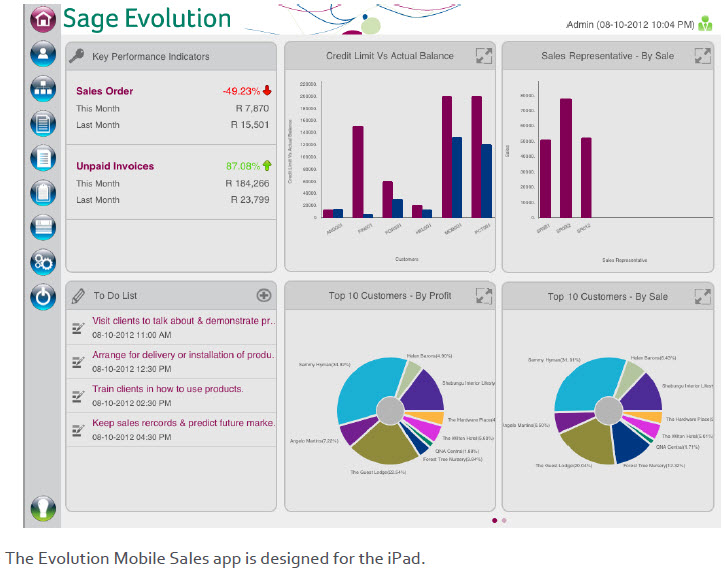Open the lined document sidebar icon
Image resolution: width=725 pixels, height=569 pixels.
tap(43, 123)
